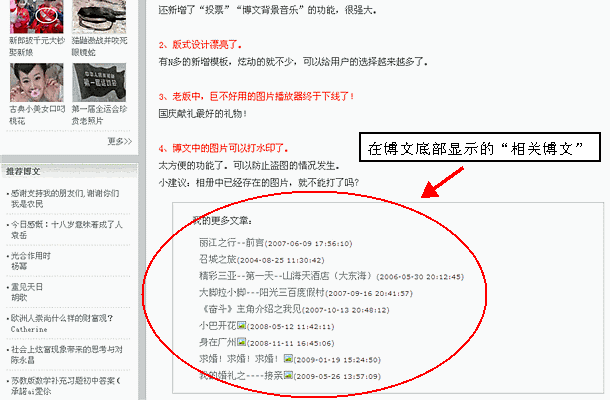Open recommended post 感谢支持我的朋友们
Image resolution: width=610 pixels, height=400 pixels.
(62, 193)
